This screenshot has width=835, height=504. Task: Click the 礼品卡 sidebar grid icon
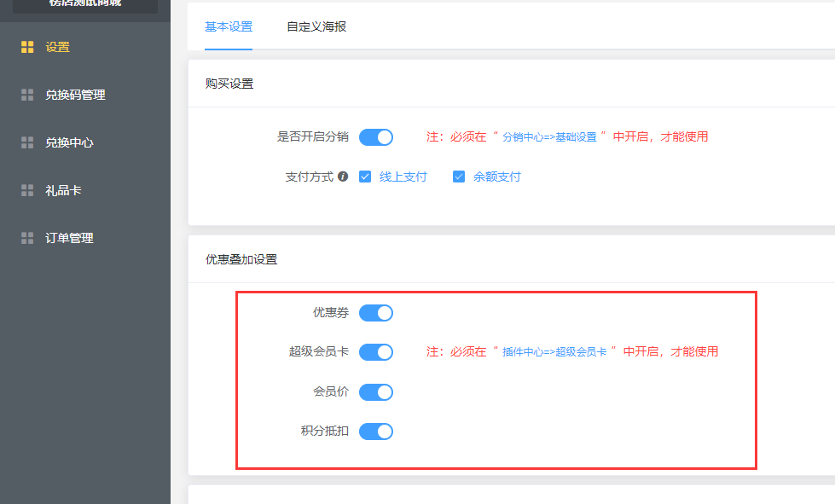point(27,190)
